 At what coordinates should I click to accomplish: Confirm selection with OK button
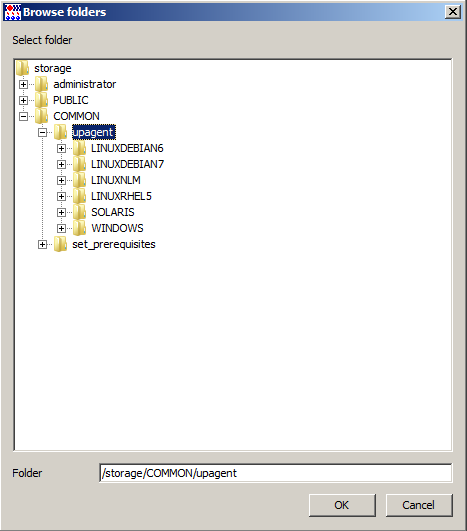342,505
